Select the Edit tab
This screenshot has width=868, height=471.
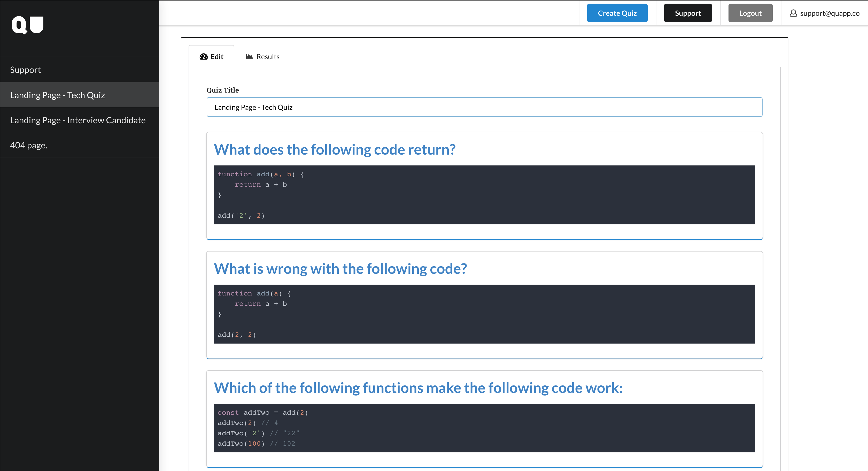tap(212, 57)
